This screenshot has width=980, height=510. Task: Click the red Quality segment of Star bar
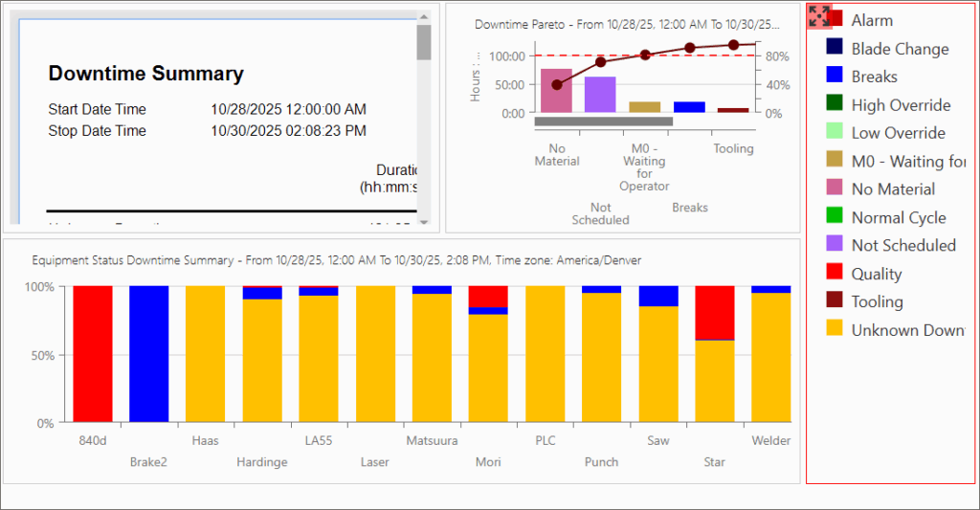(x=714, y=313)
